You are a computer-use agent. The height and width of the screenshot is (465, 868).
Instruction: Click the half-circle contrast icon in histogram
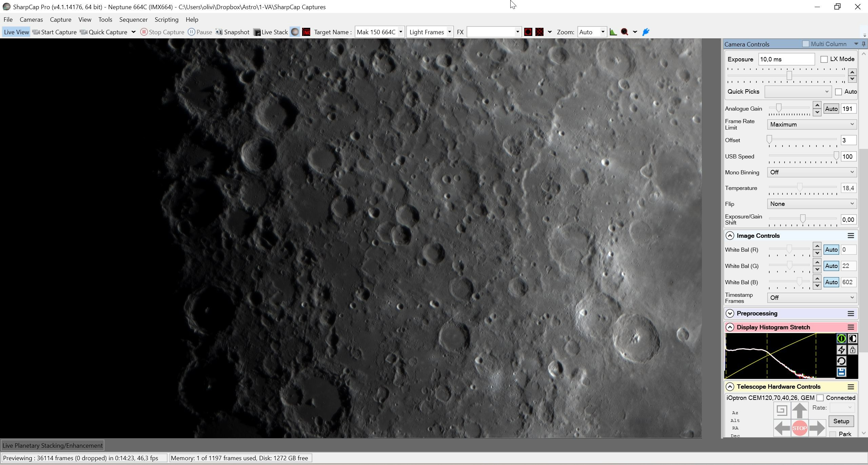(852, 338)
